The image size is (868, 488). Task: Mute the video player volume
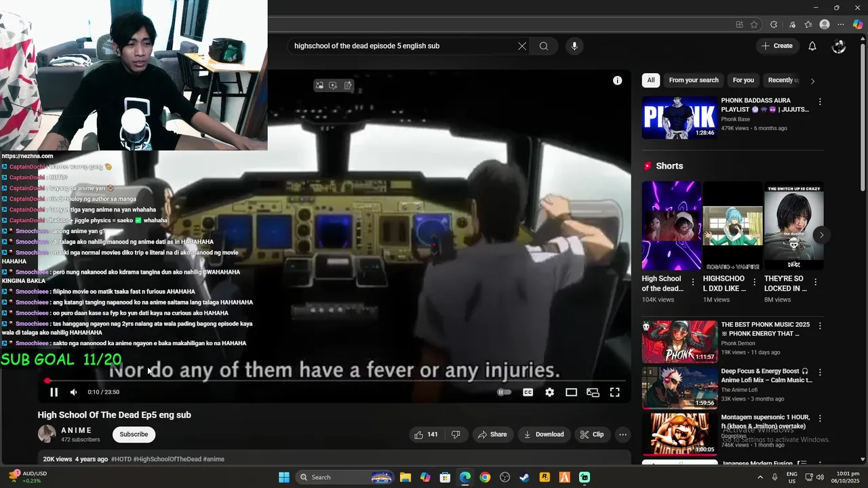[x=73, y=392]
